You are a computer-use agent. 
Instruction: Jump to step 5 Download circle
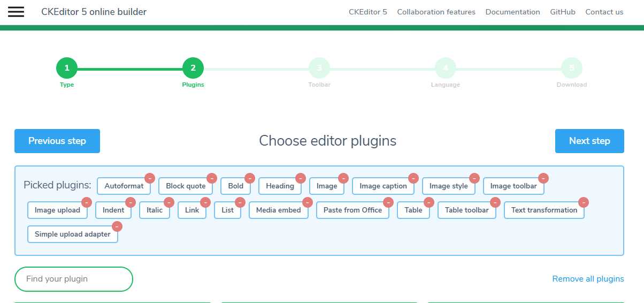[572, 68]
